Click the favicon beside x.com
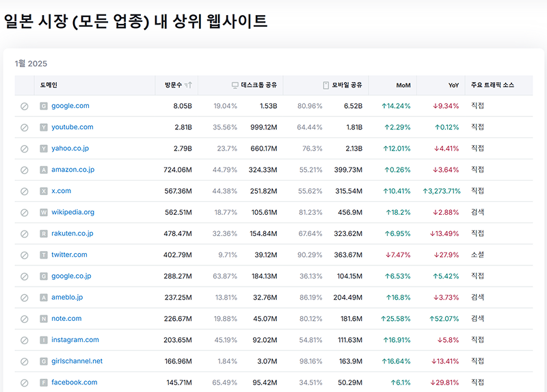Screen dimensions: 547x392 point(44,192)
